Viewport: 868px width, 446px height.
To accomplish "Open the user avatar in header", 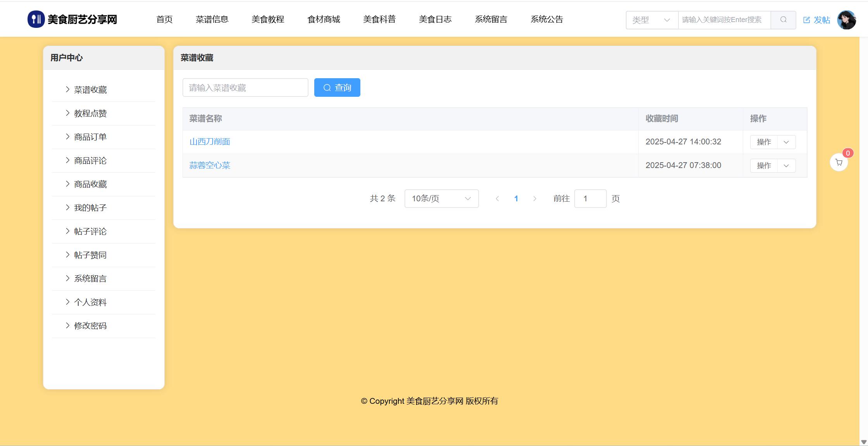I will tap(846, 20).
